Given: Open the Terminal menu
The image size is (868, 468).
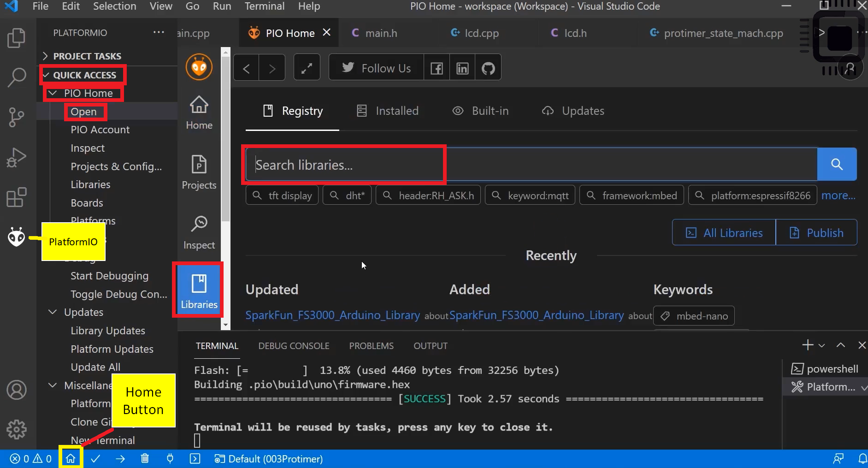Looking at the screenshot, I should pos(264,6).
